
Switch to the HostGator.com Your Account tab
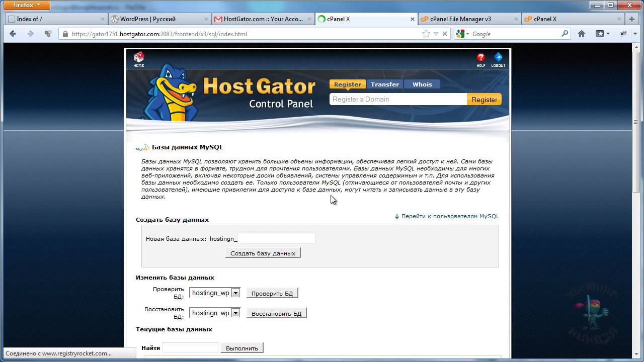pos(263,19)
